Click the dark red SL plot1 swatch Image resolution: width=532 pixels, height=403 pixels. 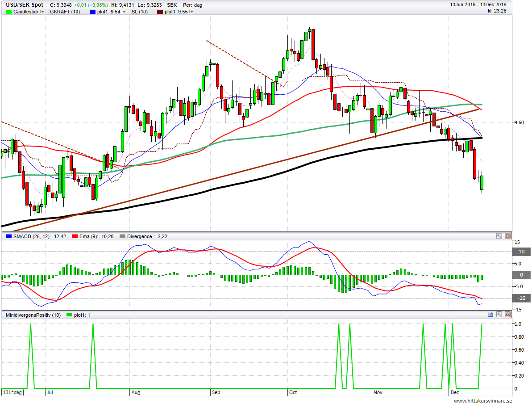tap(160, 12)
